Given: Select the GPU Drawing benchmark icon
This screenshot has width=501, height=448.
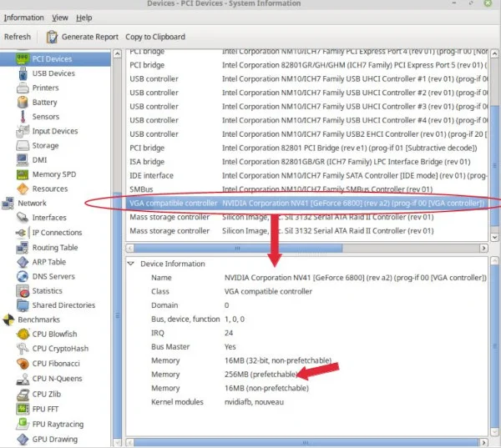Looking at the screenshot, I should pyautogui.click(x=23, y=439).
